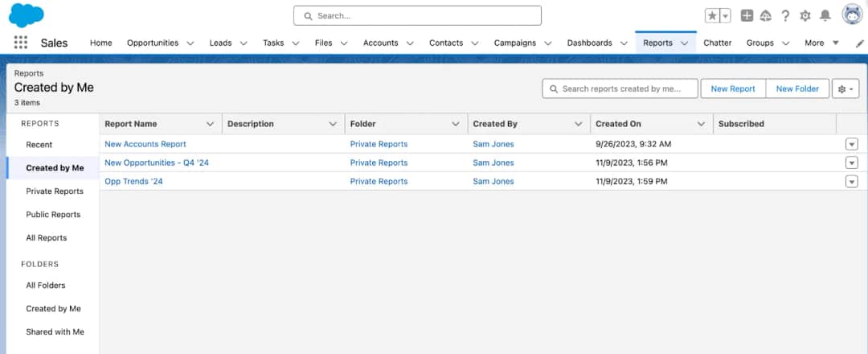This screenshot has height=354, width=868.
Task: Click the 11/9/2023, 1:59 PM date cell
Action: (632, 181)
